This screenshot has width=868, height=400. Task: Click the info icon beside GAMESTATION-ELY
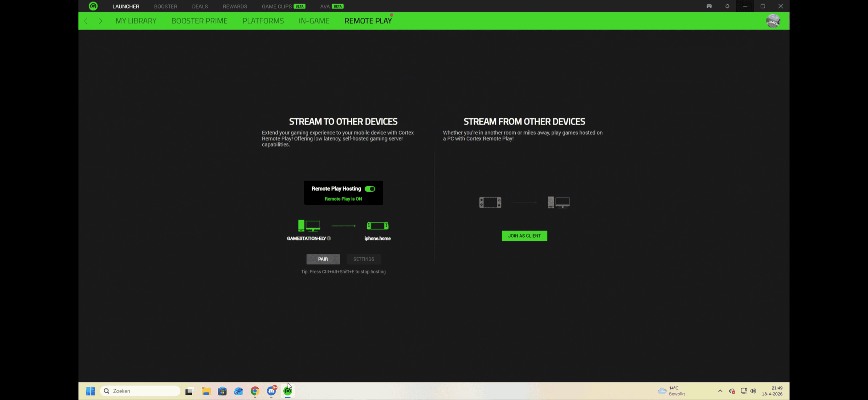tap(329, 239)
